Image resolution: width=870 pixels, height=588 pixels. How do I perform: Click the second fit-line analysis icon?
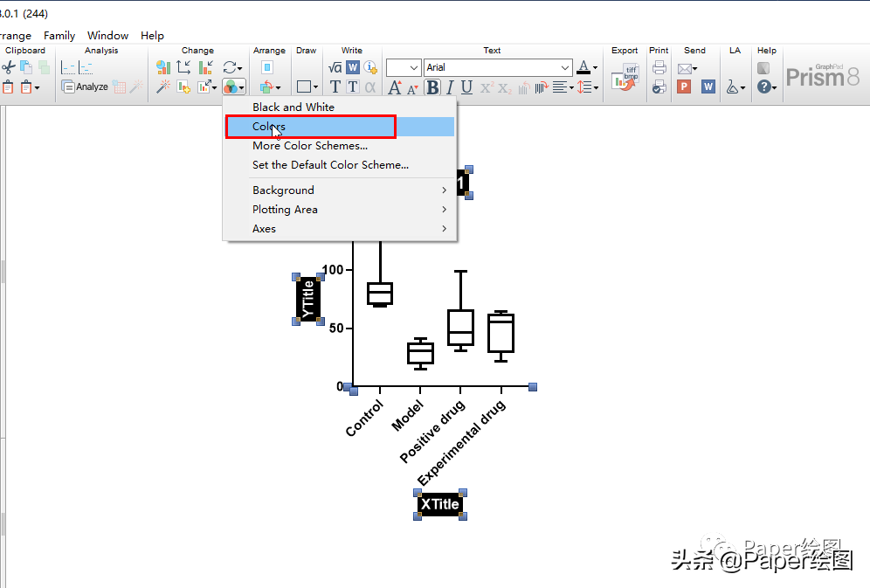[86, 67]
